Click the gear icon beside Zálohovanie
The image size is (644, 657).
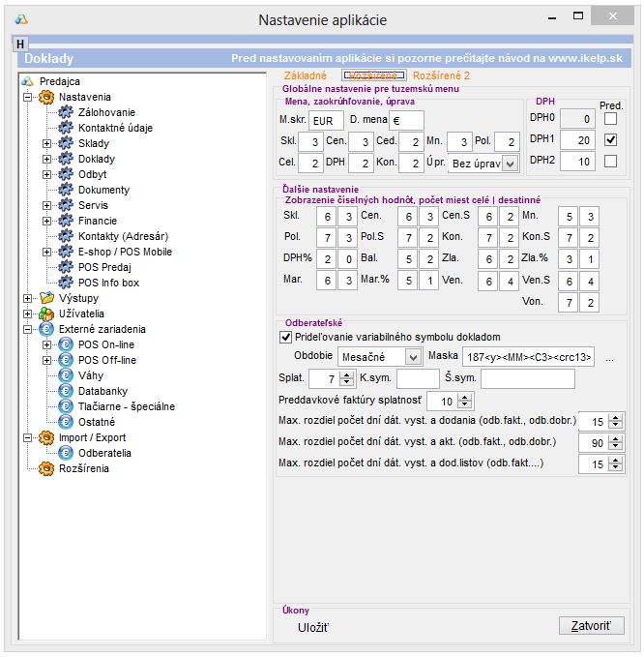[x=66, y=112]
